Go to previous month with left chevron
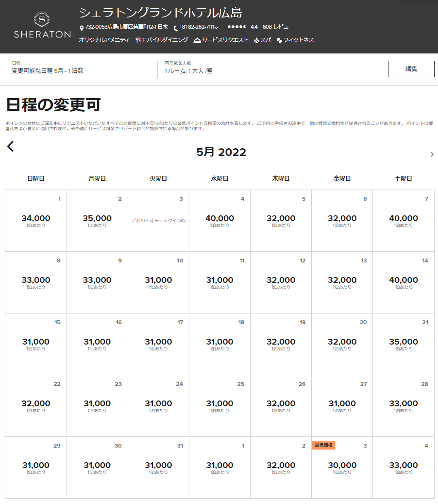Viewport: 438px width, 504px height. tap(11, 146)
